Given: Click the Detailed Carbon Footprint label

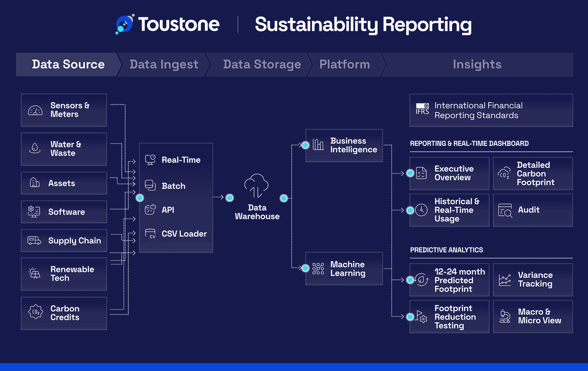Looking at the screenshot, I should [535, 174].
